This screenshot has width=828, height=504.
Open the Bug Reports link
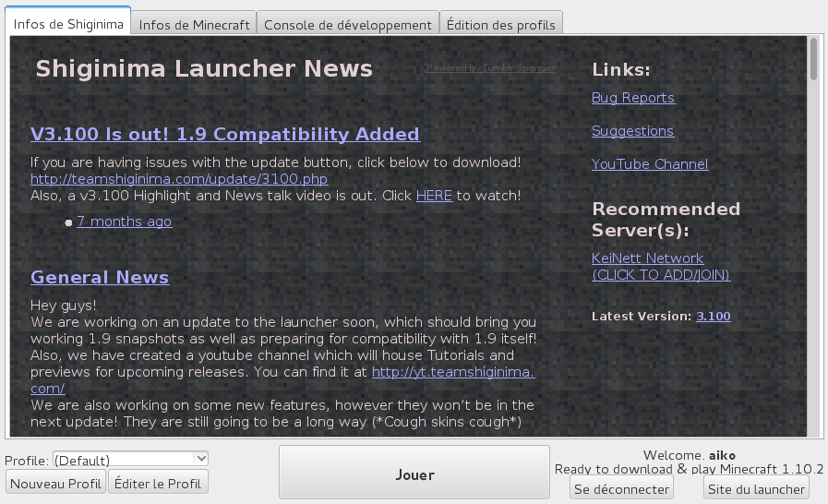632,98
